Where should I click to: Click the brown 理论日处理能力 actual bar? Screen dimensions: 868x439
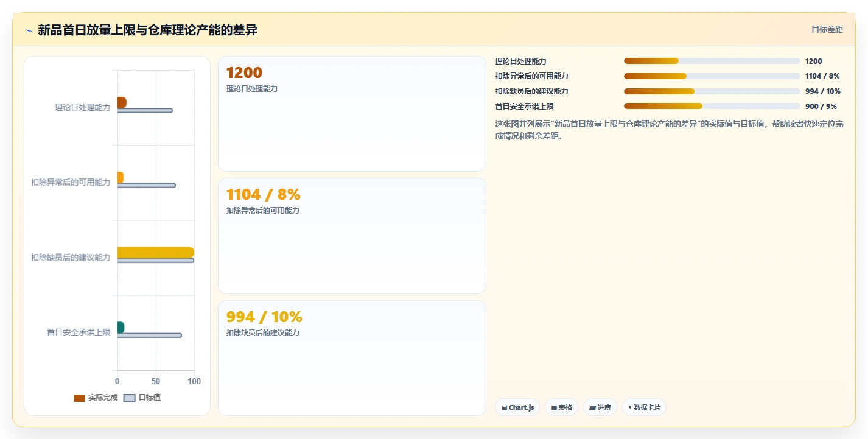[122, 102]
